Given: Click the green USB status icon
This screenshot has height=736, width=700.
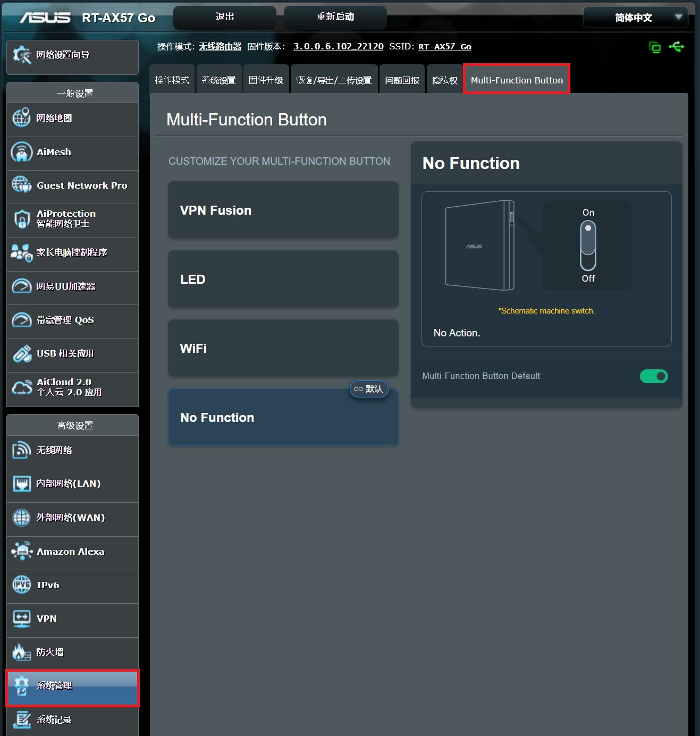Looking at the screenshot, I should [x=677, y=47].
